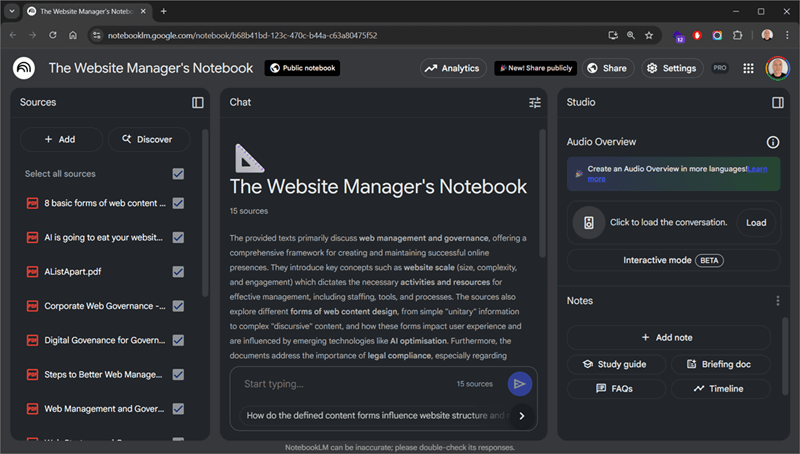The width and height of the screenshot is (800, 454).
Task: Uncheck Digital Govenance for Govern source checkbox
Action: point(178,340)
